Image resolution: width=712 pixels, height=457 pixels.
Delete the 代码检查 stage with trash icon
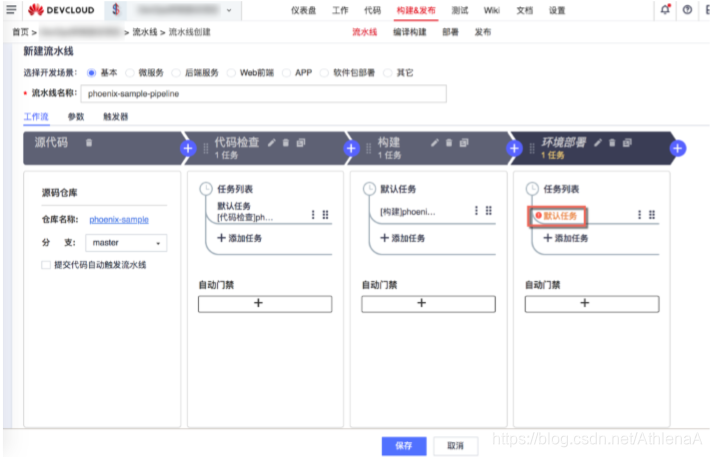tap(286, 143)
